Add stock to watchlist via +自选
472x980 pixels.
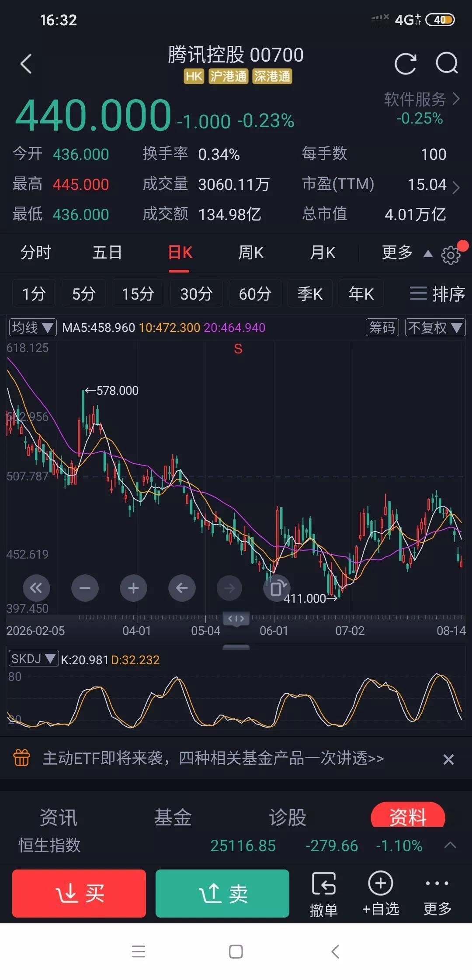point(381,893)
